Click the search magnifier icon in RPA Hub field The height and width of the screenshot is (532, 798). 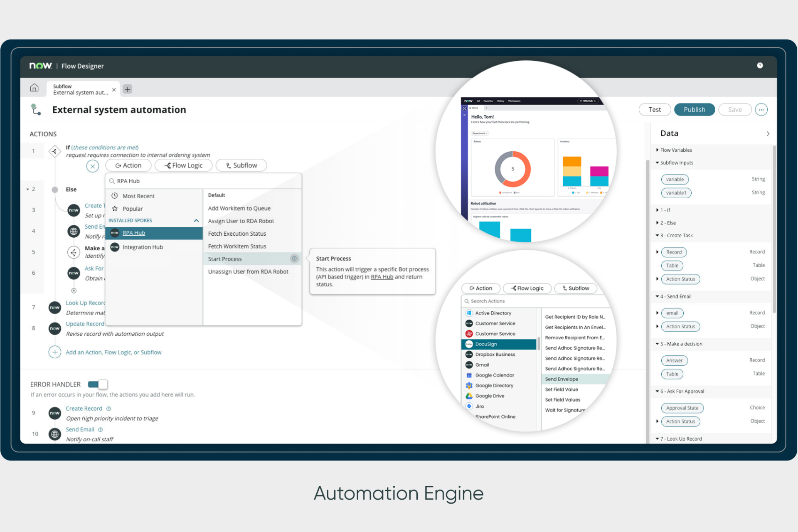(112, 181)
